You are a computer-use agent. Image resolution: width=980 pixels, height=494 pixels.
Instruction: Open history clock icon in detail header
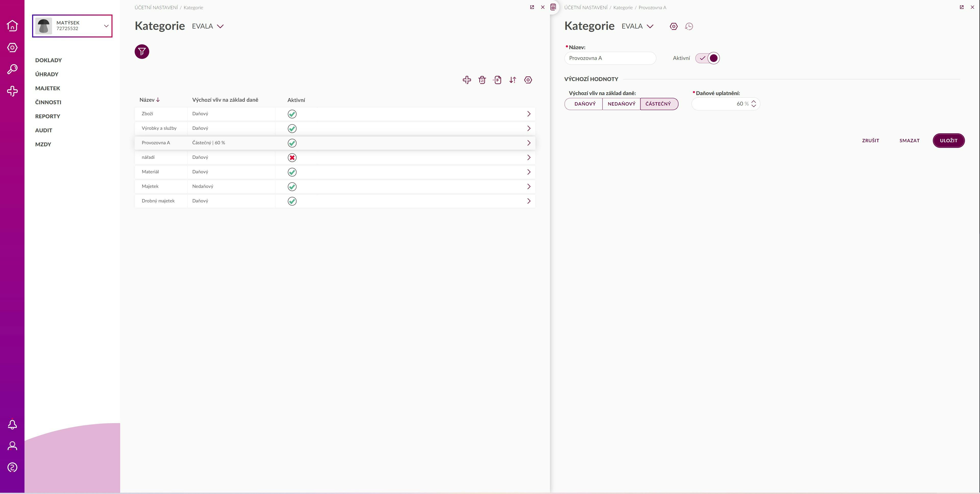[x=689, y=26]
